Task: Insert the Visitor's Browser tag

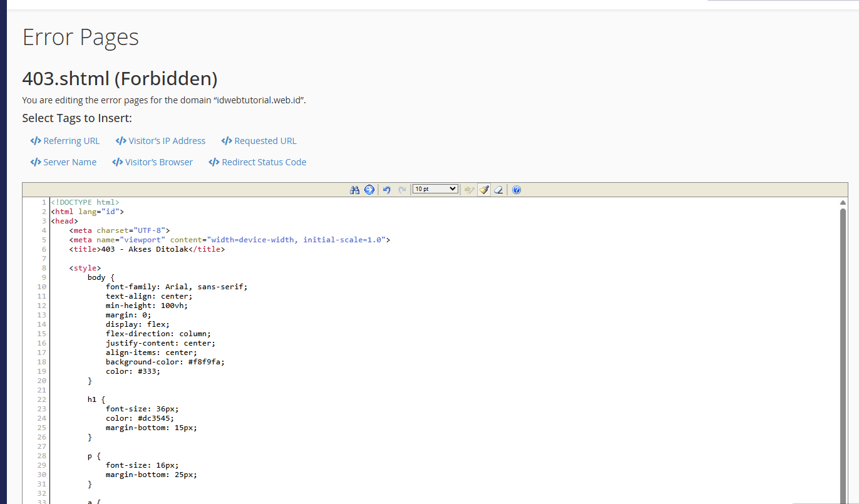Action: [x=152, y=162]
